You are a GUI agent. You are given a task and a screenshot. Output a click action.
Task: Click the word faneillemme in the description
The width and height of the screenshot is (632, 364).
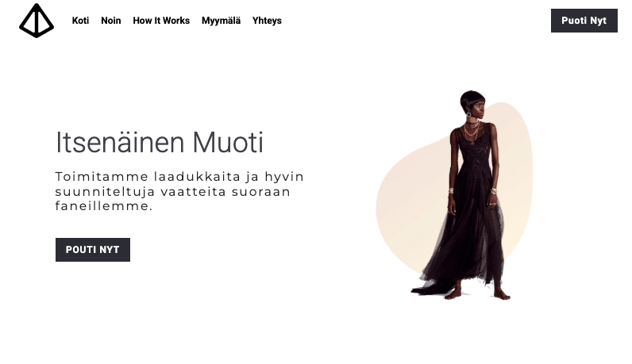(x=104, y=206)
